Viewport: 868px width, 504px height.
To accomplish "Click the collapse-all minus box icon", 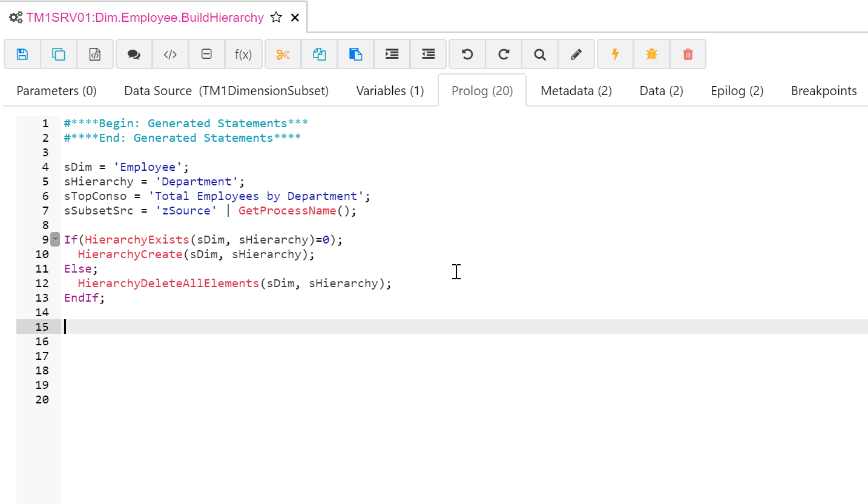I will pos(206,55).
